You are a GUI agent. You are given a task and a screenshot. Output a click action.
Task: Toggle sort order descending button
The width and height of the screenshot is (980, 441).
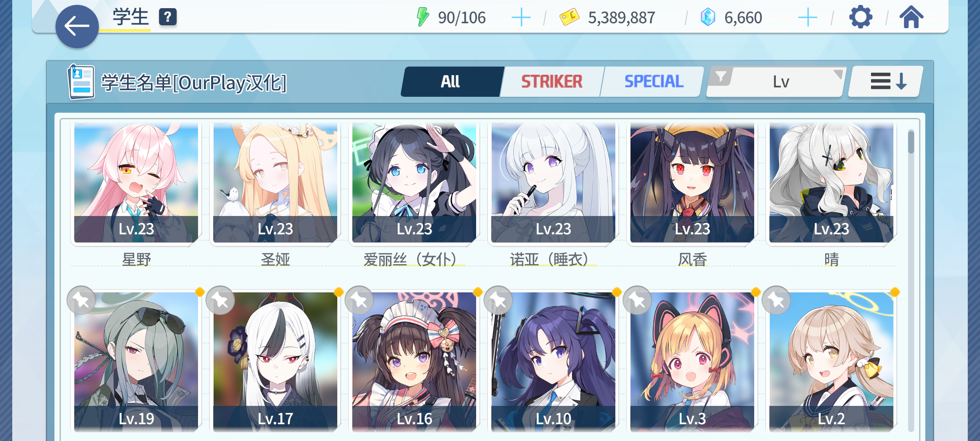point(885,81)
